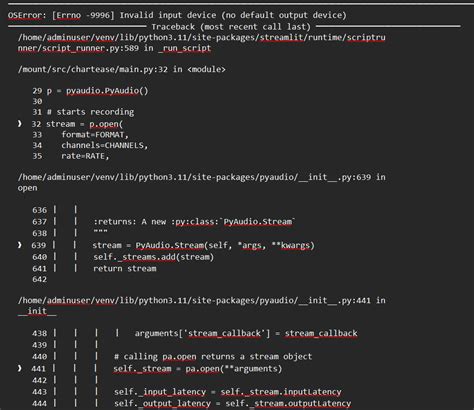Click the arrow marker beside line 639
Image resolution: width=474 pixels, height=410 pixels.
[x=20, y=245]
